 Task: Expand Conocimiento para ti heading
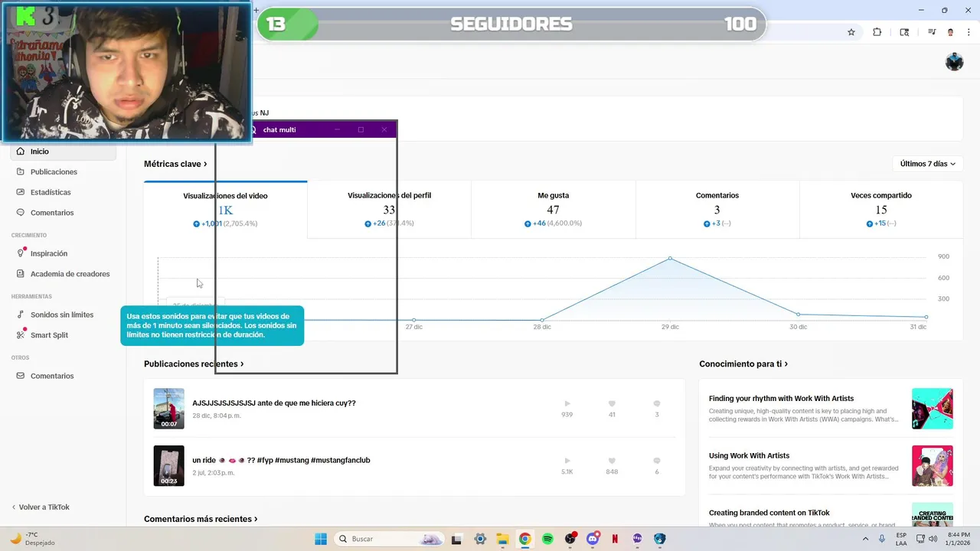point(743,364)
